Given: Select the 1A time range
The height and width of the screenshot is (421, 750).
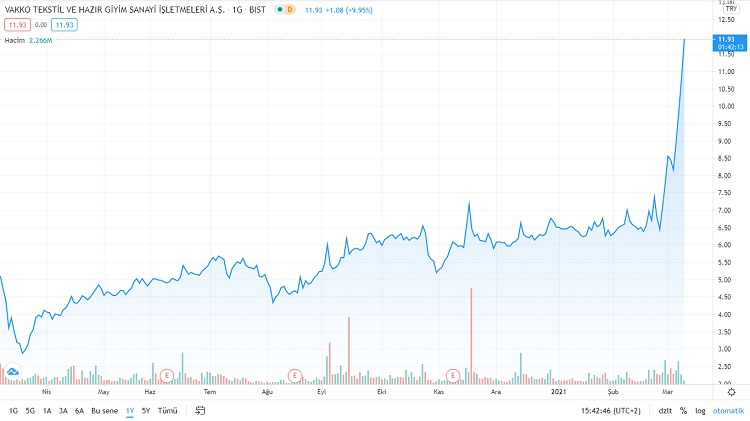Looking at the screenshot, I should [47, 411].
